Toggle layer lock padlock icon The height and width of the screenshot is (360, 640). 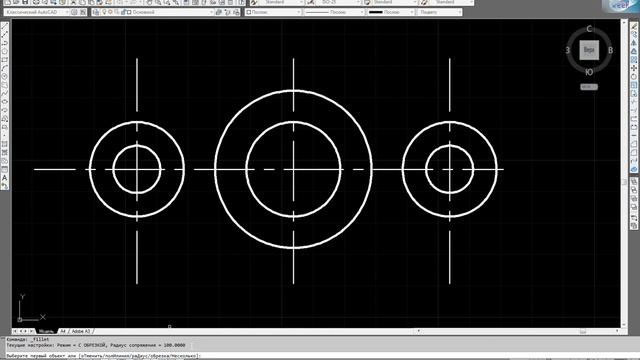pyautogui.click(x=122, y=12)
